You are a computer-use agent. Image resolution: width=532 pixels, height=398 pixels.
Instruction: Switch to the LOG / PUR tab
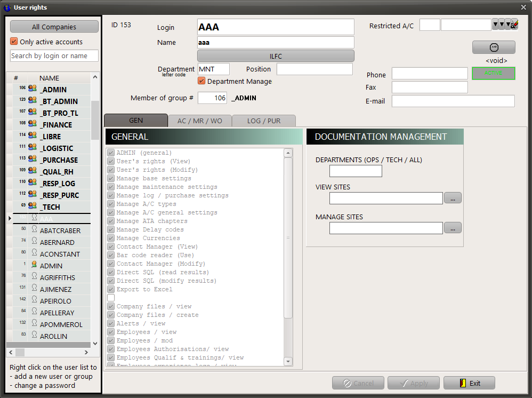(x=264, y=121)
